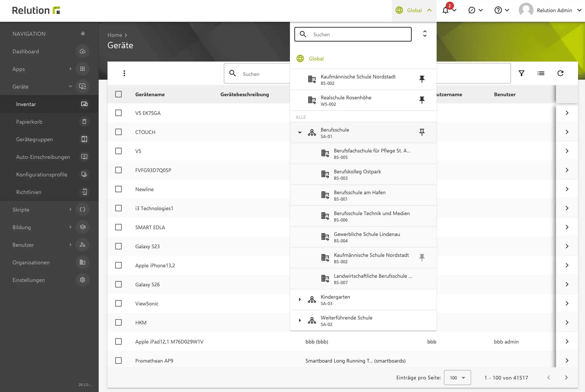Click the Einstellungen gear icon

pyautogui.click(x=83, y=280)
